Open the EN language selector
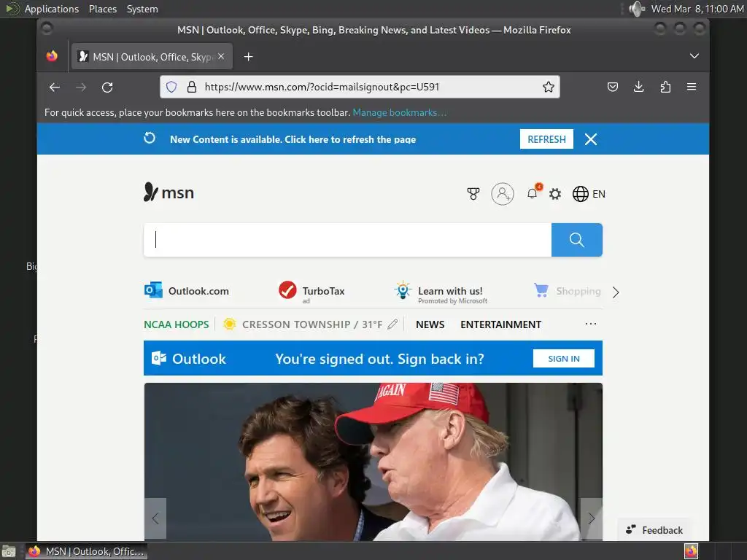 coord(599,194)
